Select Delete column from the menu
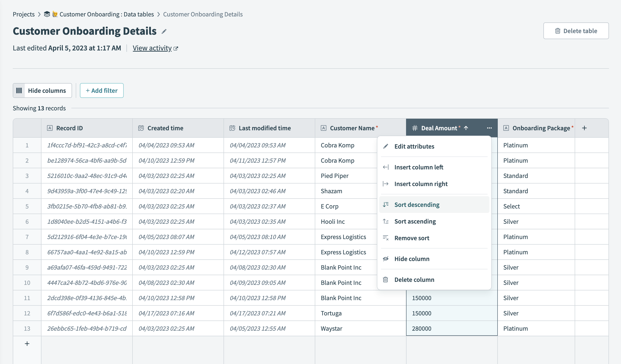Viewport: 621px width, 364px height. click(414, 280)
